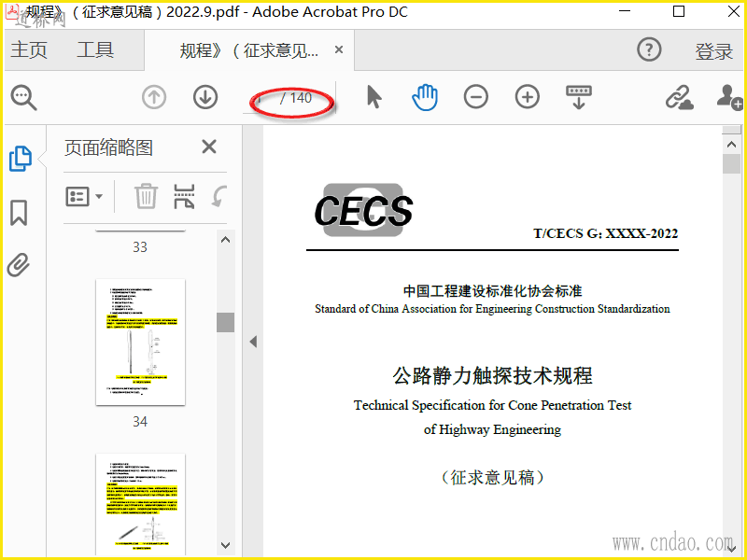The image size is (747, 560).
Task: Click the insert/extract pages icon
Action: pos(184,196)
